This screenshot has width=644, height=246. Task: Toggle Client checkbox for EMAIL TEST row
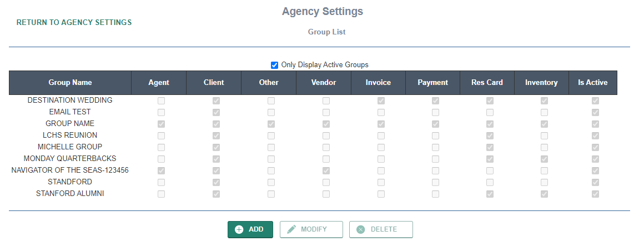tap(216, 113)
